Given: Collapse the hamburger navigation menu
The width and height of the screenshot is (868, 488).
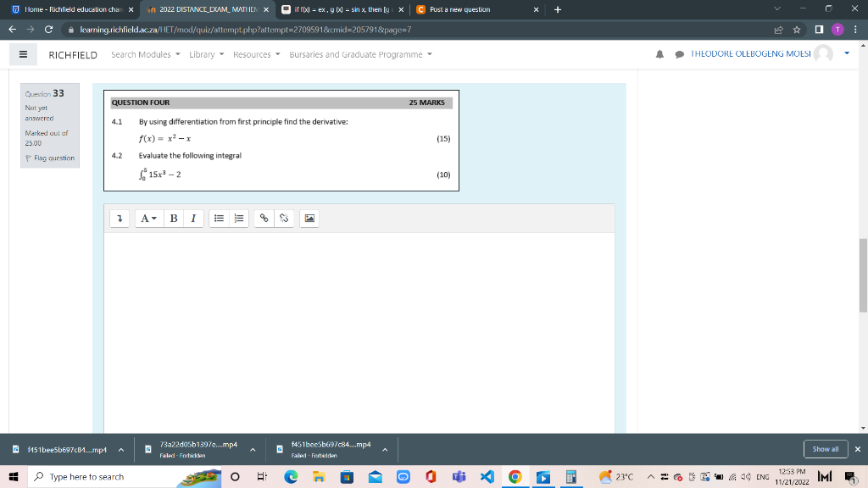Looking at the screenshot, I should [23, 54].
